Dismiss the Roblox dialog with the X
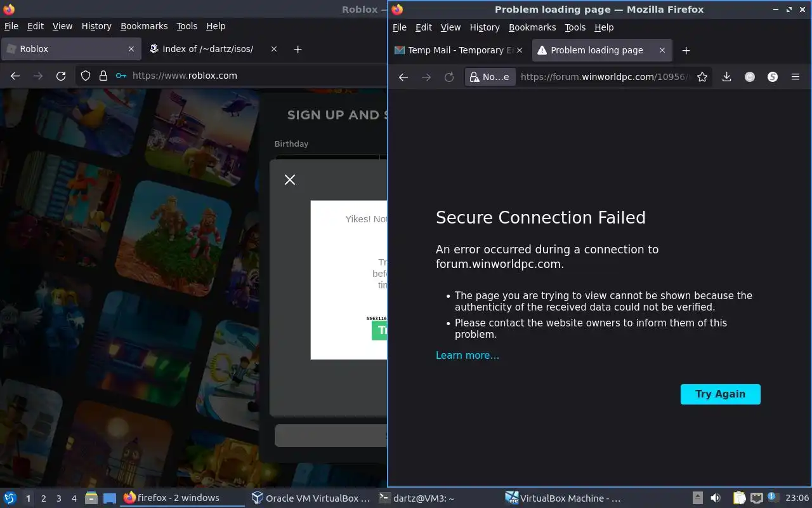 (290, 180)
